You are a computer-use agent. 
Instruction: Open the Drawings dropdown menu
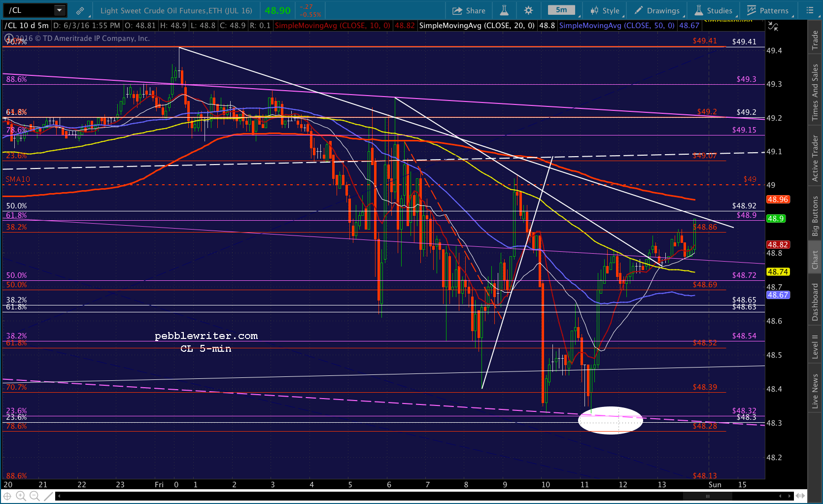(x=657, y=10)
